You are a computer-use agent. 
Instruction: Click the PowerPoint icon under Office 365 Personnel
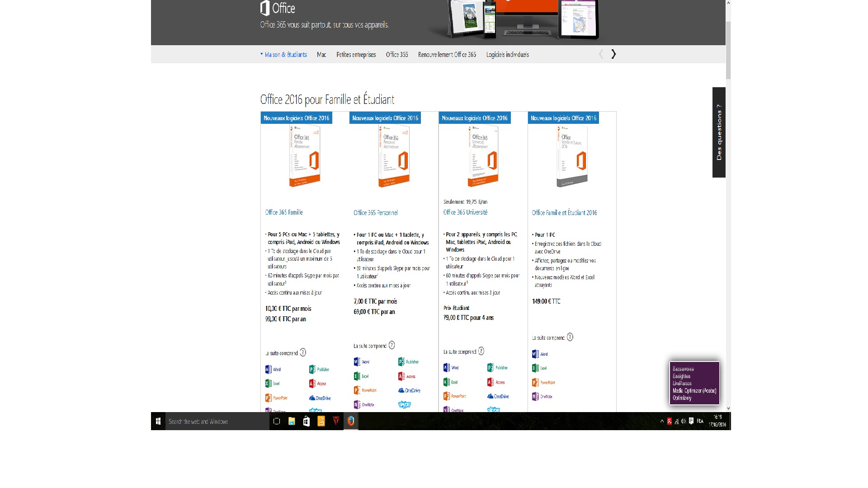[357, 390]
